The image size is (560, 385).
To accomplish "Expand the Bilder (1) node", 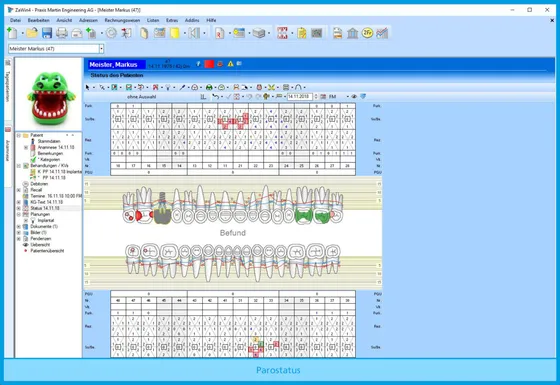I will click(19, 232).
